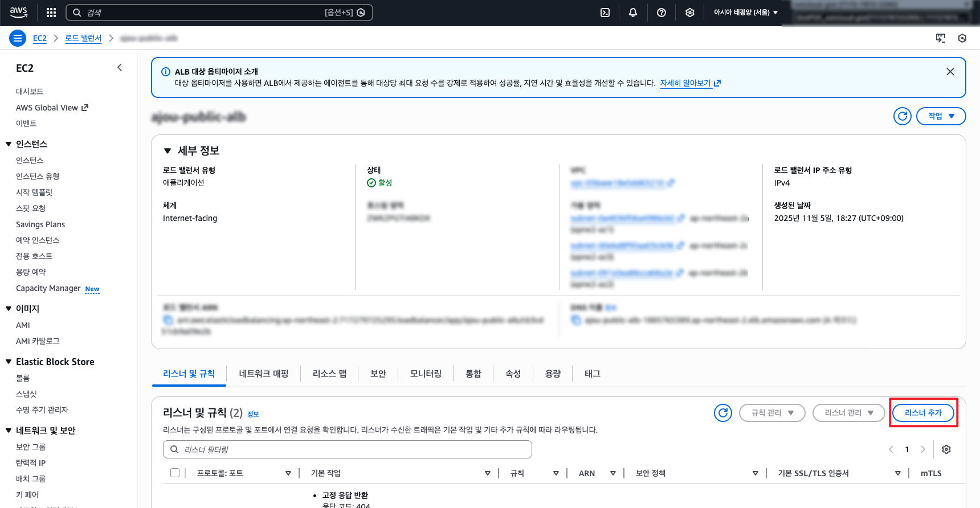Click the green 활성 status check icon

[x=371, y=183]
